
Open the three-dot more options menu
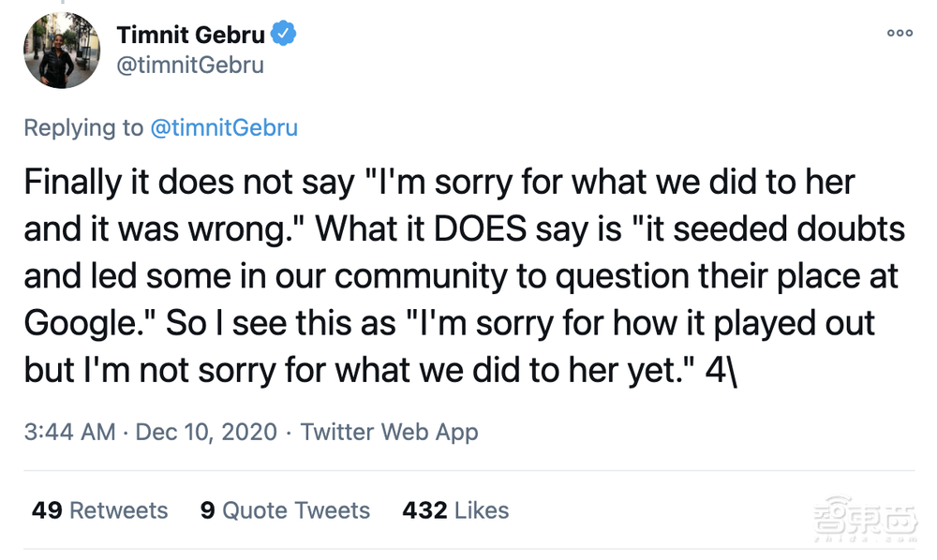pyautogui.click(x=900, y=33)
